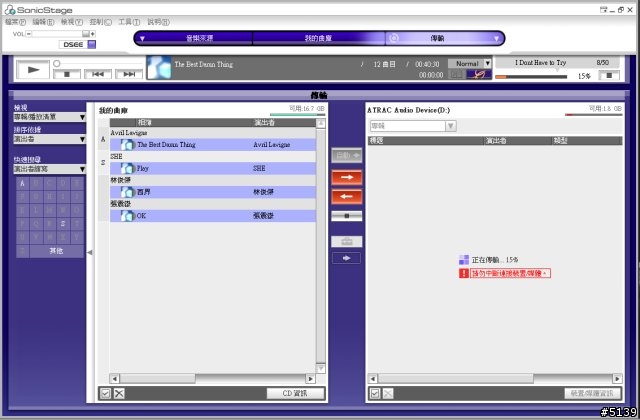This screenshot has width=640, height=420.
Task: Click the small blue right-arrow button
Action: tap(347, 258)
